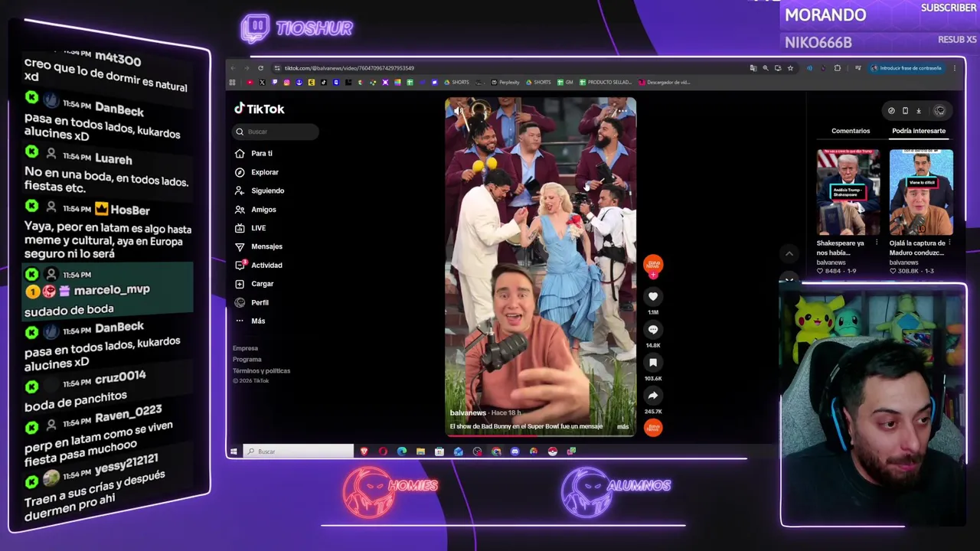Open File Explorer from the taskbar
Screen dimensions: 980x551
point(420,452)
